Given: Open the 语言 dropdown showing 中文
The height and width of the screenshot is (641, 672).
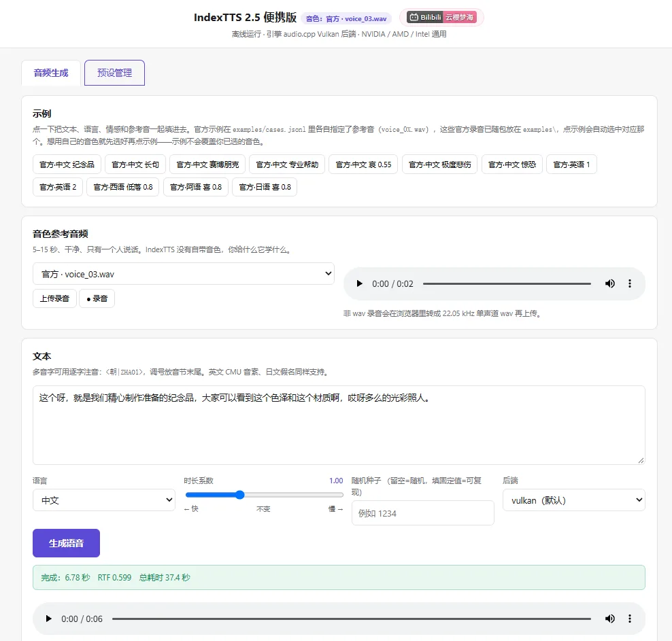Looking at the screenshot, I should point(104,500).
